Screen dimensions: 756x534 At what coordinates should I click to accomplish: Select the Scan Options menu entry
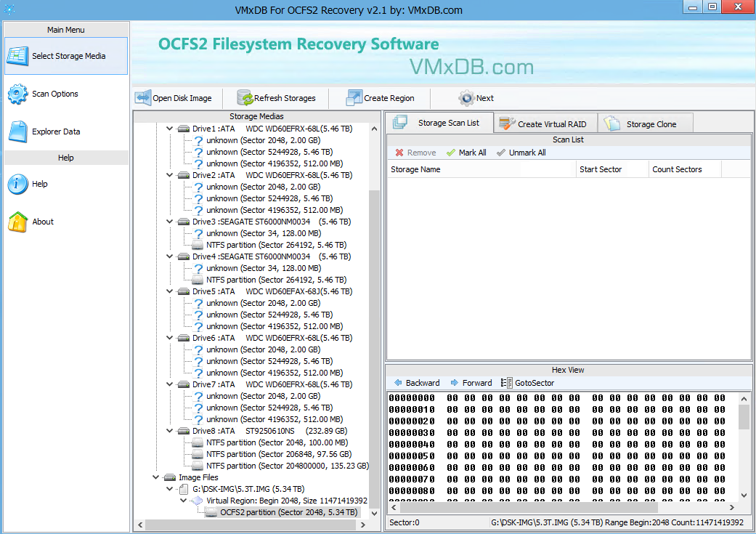[66, 94]
